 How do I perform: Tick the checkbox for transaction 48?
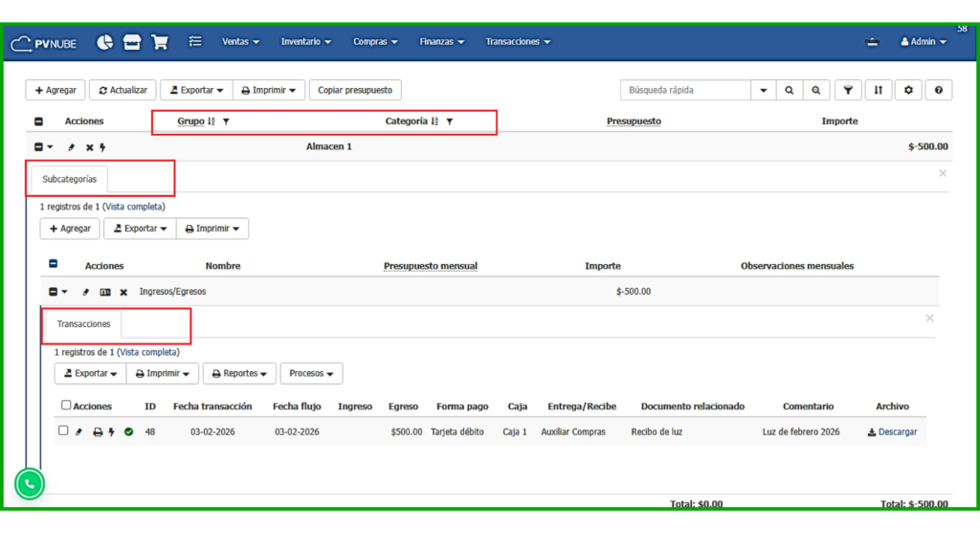tap(64, 431)
